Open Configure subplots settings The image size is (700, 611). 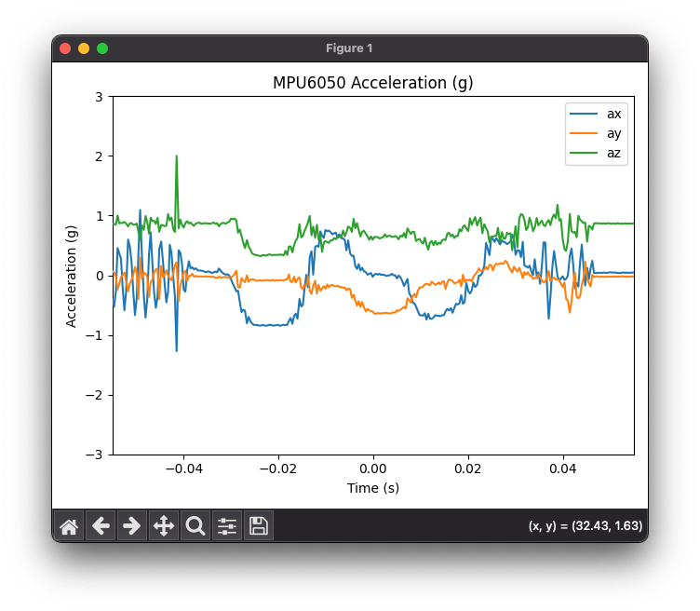click(x=227, y=525)
